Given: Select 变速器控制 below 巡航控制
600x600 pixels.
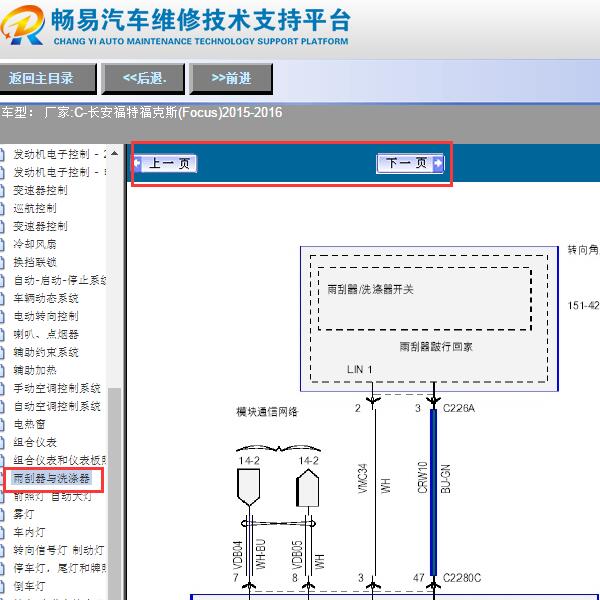Looking at the screenshot, I should 40,226.
